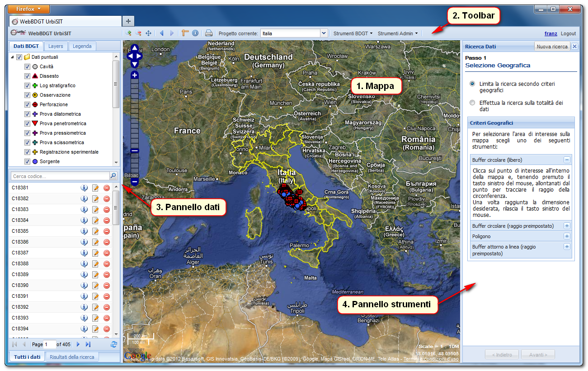
Task: Select 'Effettua la ricerca sulla totalità dei dati'
Action: (x=472, y=103)
